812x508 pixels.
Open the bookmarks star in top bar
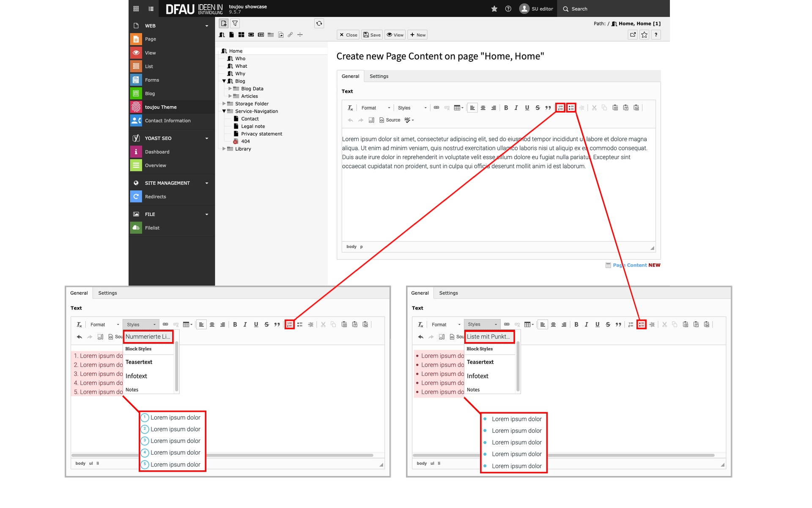coord(494,9)
